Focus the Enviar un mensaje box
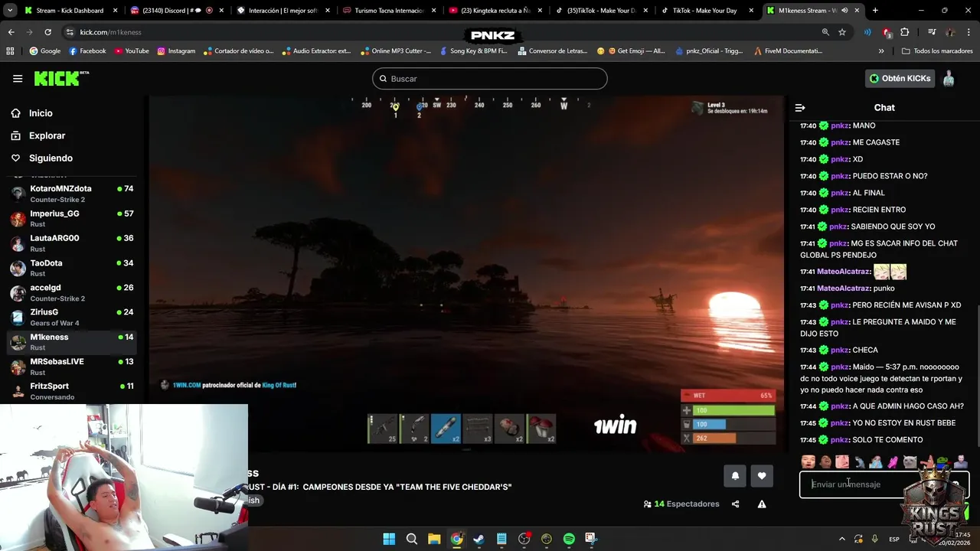Viewport: 980px width, 551px height. click(884, 484)
